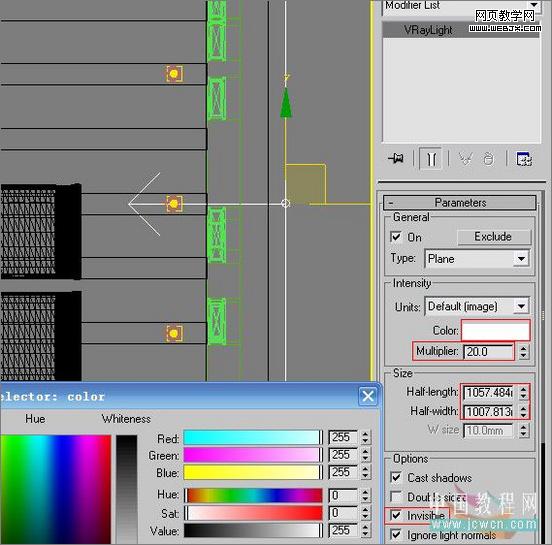Click the Green color slider bar
Viewport: 552px width, 545px height.
coord(253,455)
